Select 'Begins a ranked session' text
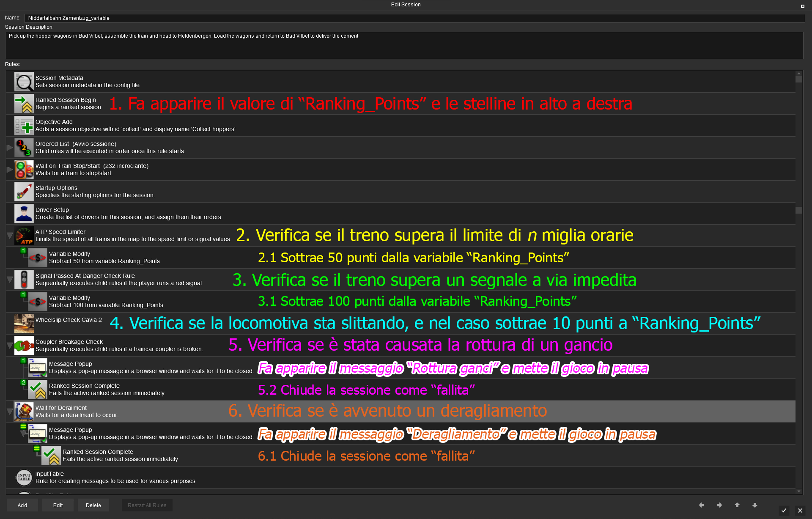Screen dimensions: 812x519 [68, 107]
